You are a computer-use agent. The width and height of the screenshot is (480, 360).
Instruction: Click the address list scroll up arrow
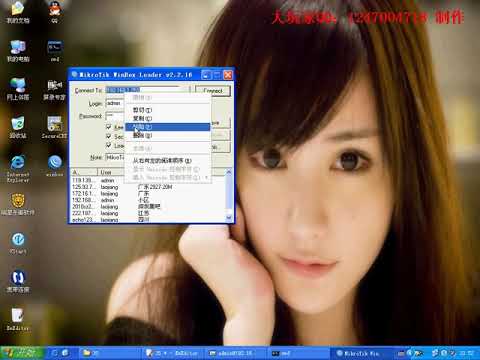(229, 172)
